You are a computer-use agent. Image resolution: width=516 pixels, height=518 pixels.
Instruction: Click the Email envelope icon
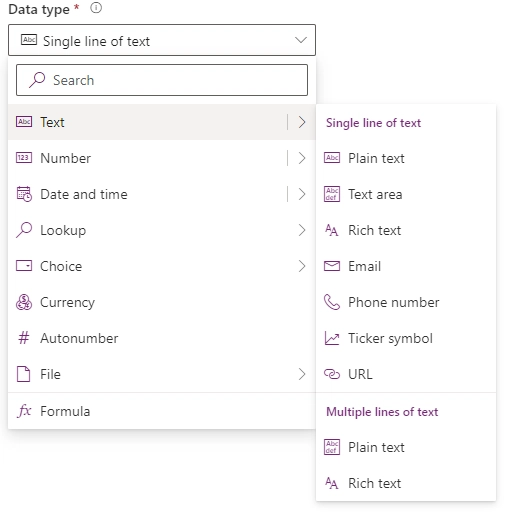[x=332, y=266]
